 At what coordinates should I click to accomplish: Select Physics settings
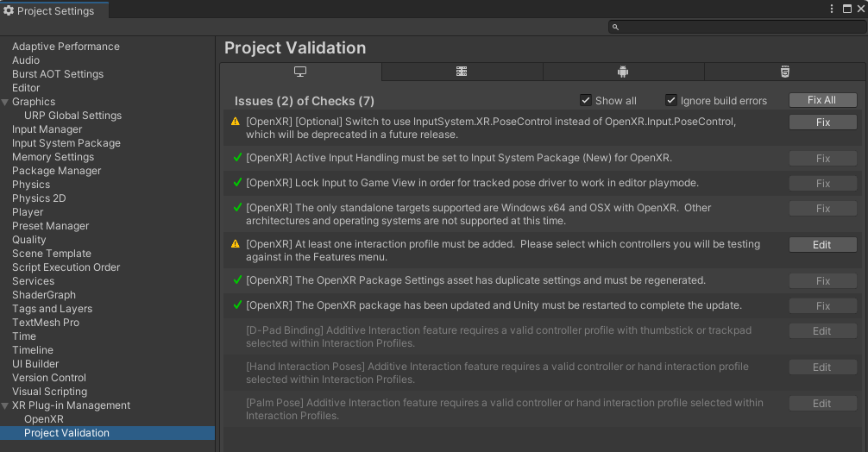point(31,185)
